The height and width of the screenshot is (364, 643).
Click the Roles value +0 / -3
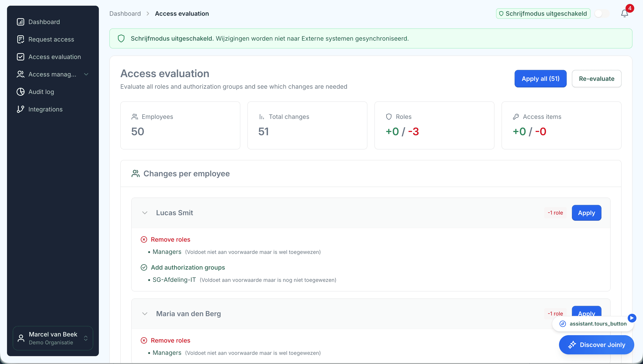(x=402, y=132)
